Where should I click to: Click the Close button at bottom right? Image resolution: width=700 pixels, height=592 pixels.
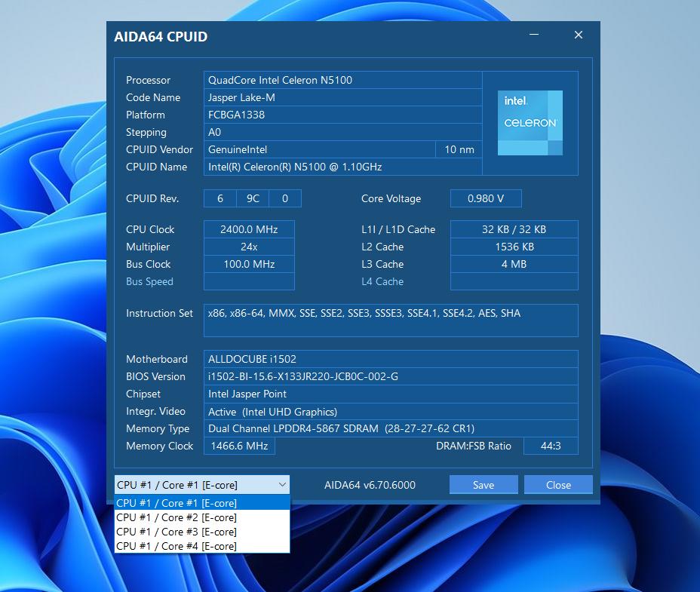(x=558, y=485)
